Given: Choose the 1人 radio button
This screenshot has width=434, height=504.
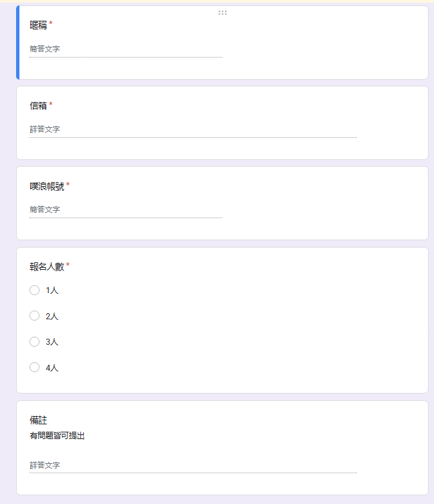Looking at the screenshot, I should click(34, 290).
